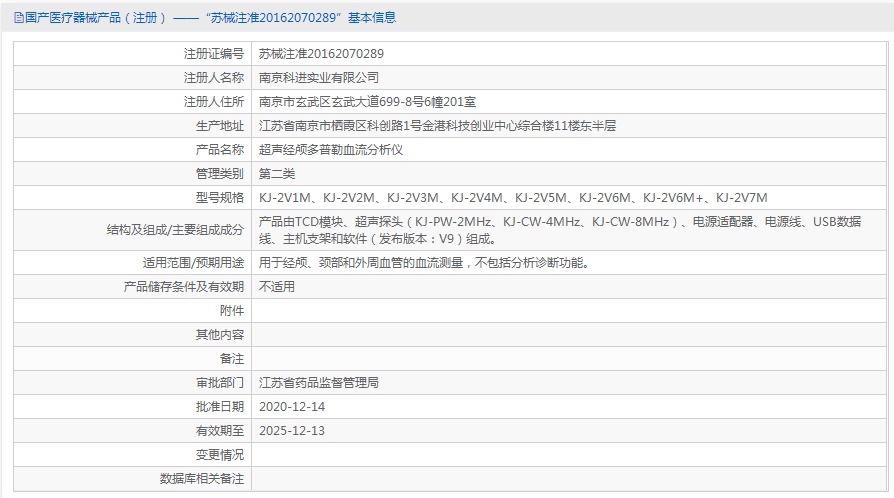Click the label 生产地址

point(220,125)
